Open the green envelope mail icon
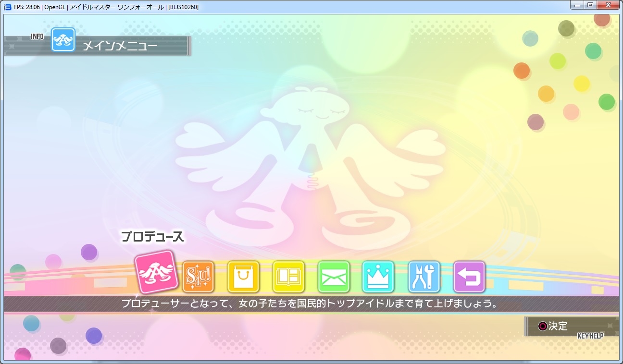 click(334, 277)
